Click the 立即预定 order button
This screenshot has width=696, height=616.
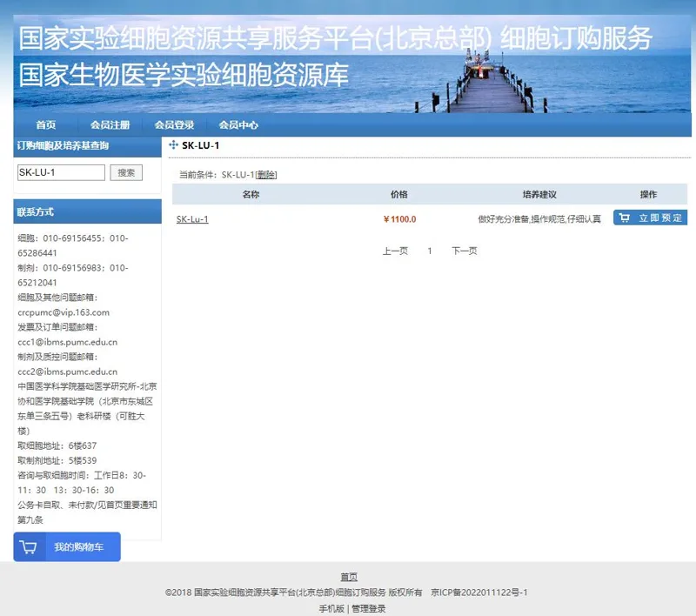pos(650,218)
